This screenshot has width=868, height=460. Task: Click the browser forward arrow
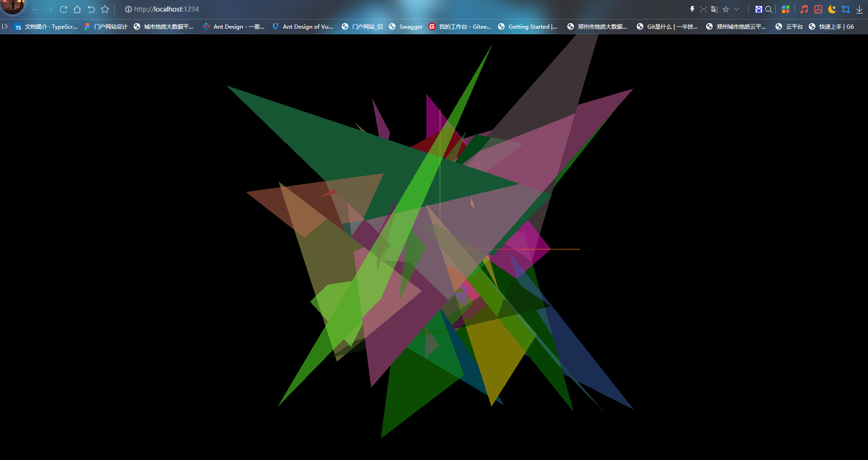(49, 9)
